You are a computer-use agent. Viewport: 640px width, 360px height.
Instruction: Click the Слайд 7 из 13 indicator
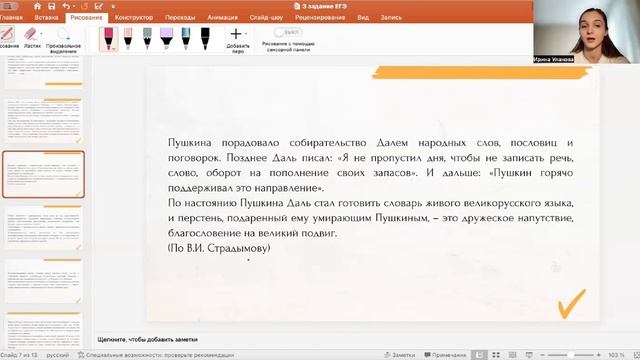point(18,355)
